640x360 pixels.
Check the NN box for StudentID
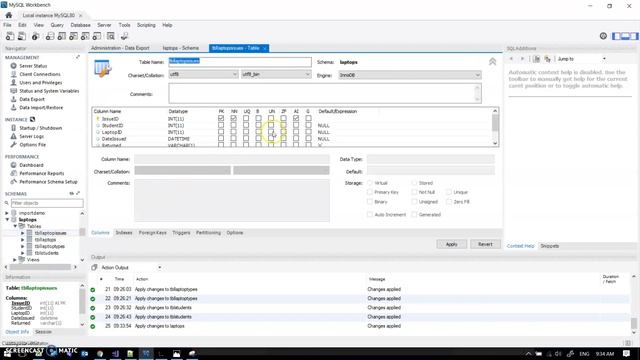tap(233, 125)
